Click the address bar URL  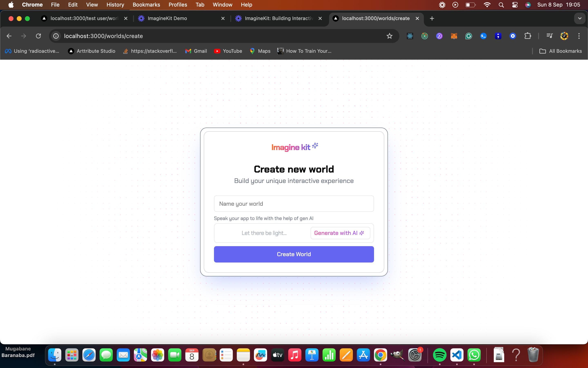tap(104, 36)
